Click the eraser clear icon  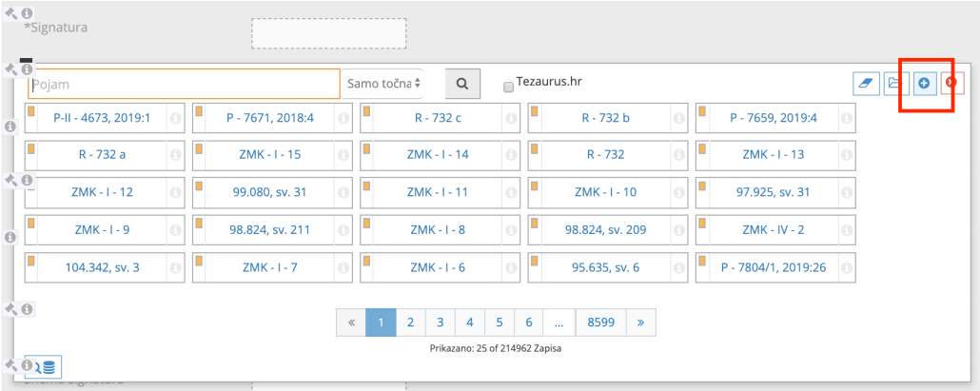click(866, 83)
